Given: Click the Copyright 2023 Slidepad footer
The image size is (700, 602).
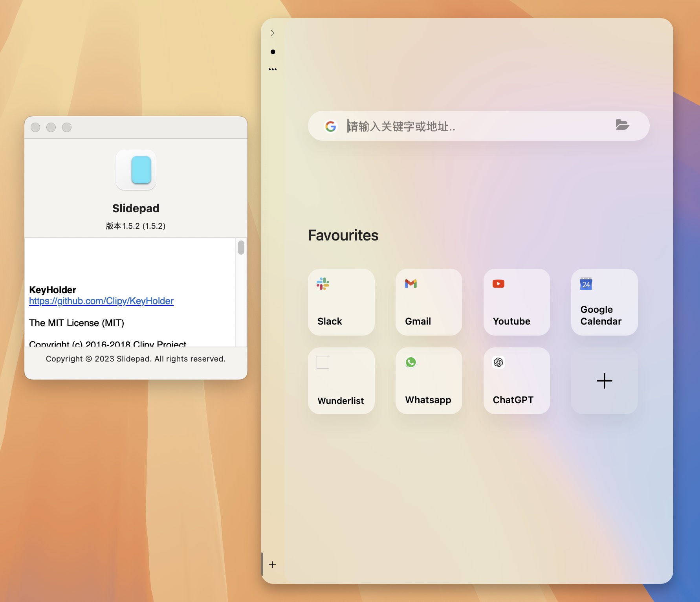Looking at the screenshot, I should pos(136,359).
